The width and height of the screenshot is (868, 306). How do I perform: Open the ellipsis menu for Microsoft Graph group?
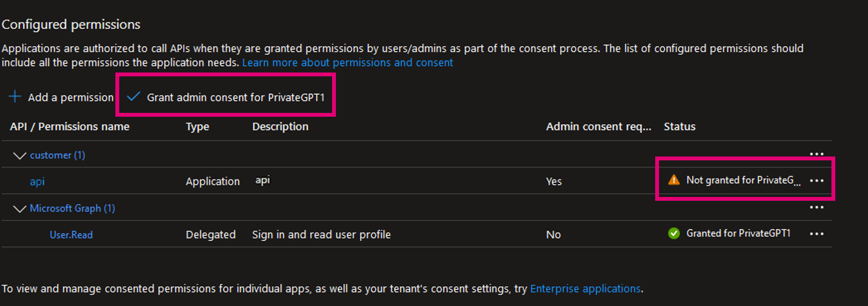tap(816, 207)
